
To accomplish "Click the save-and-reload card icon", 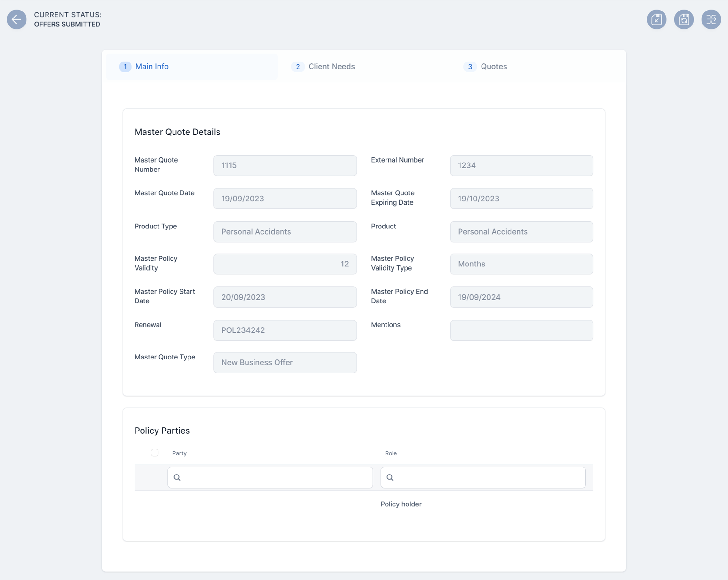I will pos(683,19).
